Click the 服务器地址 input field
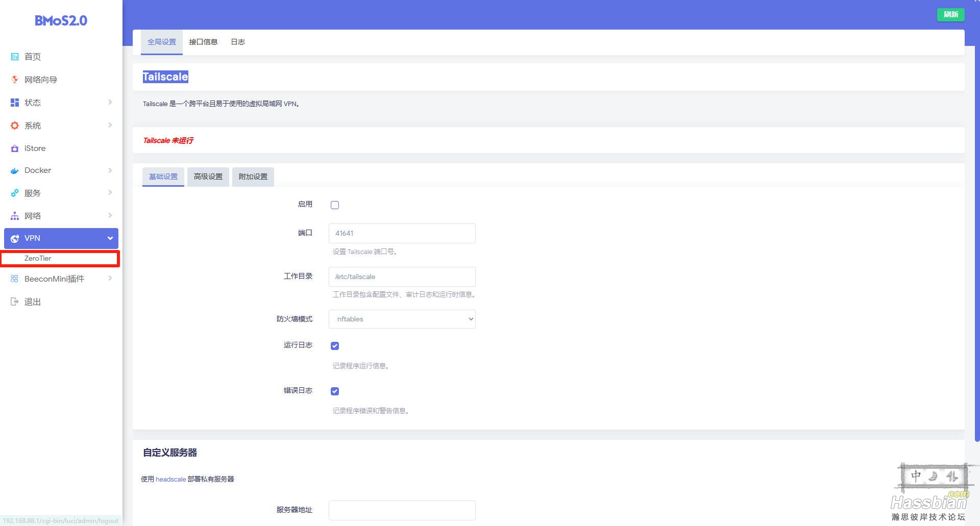Viewport: 980px width, 526px height. point(402,510)
